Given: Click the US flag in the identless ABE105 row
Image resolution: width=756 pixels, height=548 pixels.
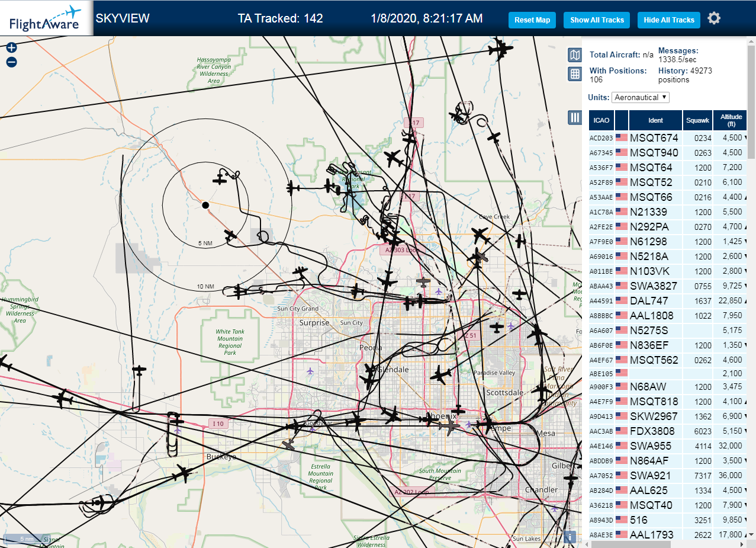Looking at the screenshot, I should [622, 374].
